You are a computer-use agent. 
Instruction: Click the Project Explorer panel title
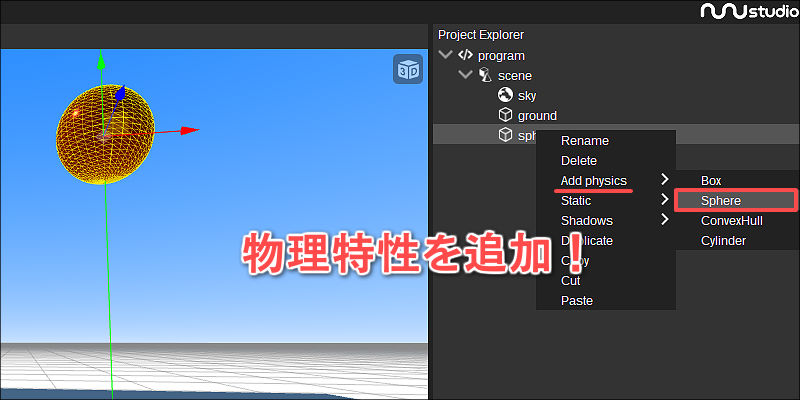click(x=481, y=35)
